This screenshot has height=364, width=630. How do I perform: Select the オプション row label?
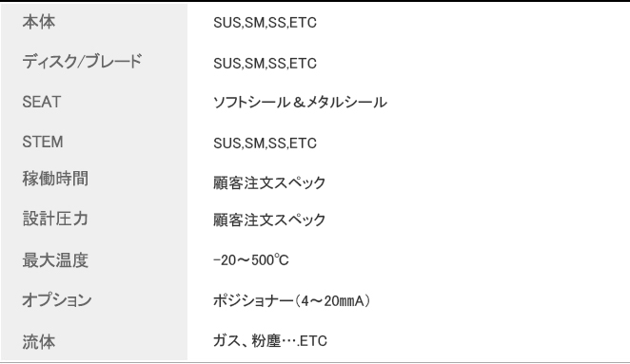click(57, 300)
